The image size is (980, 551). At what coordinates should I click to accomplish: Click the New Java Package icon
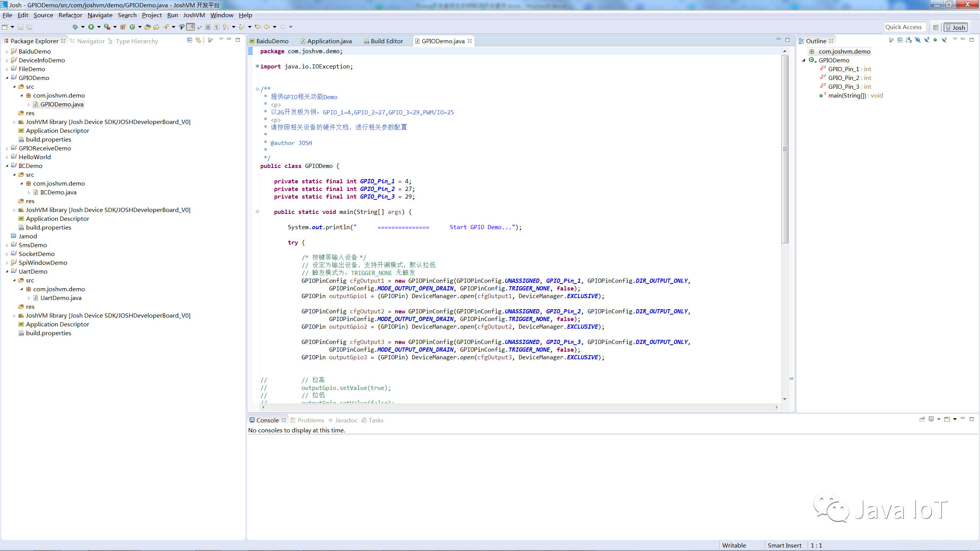[x=123, y=27]
